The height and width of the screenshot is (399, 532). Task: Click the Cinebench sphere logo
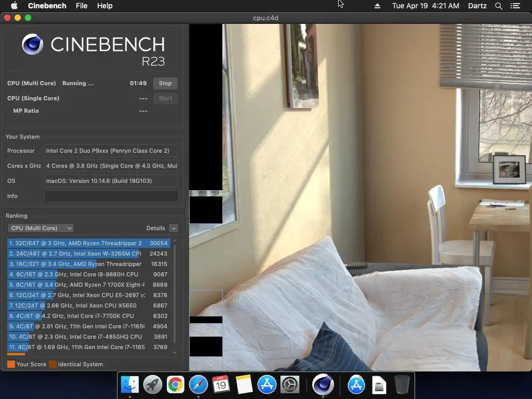coord(33,44)
